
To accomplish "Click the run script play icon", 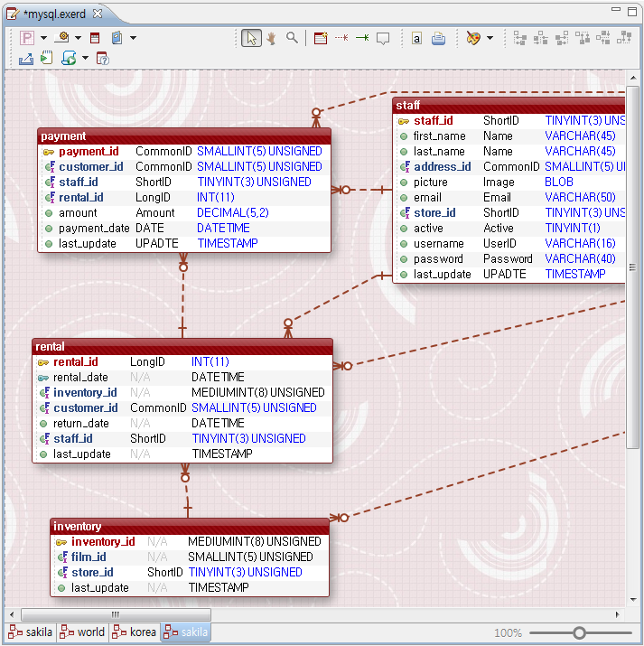I will tap(69, 58).
